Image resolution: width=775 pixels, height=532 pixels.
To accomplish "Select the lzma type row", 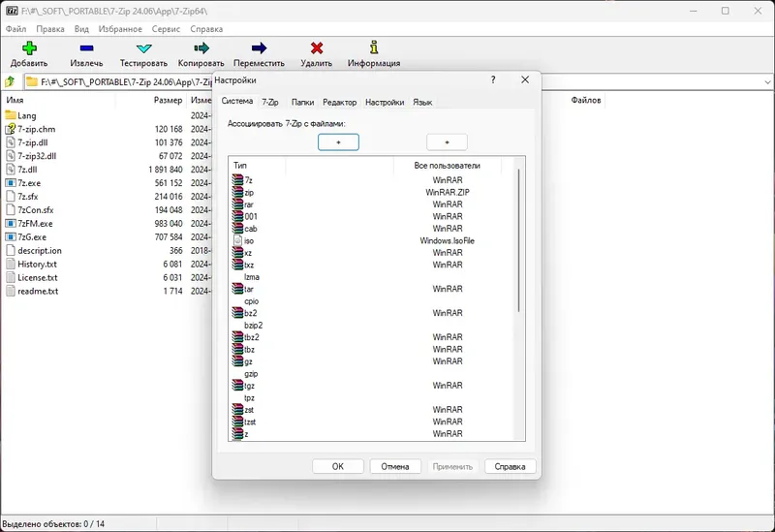I will [x=373, y=277].
